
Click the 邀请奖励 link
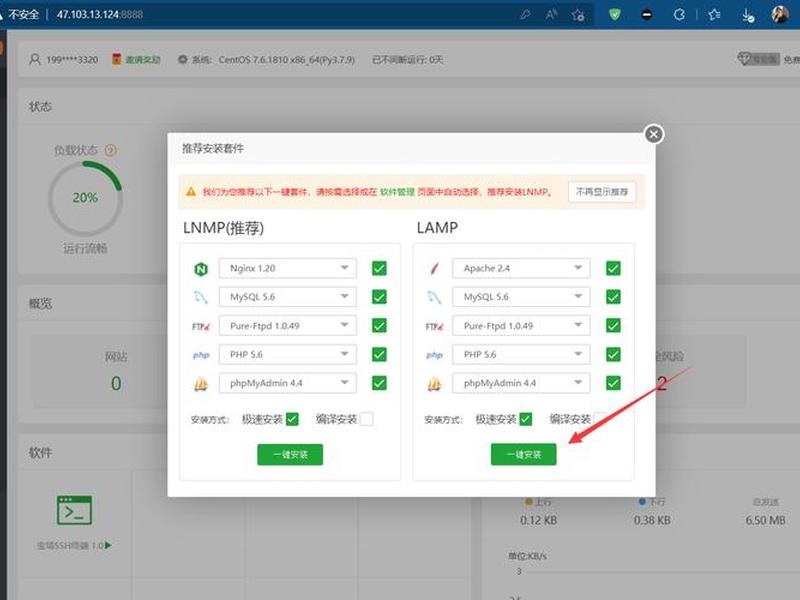point(143,60)
